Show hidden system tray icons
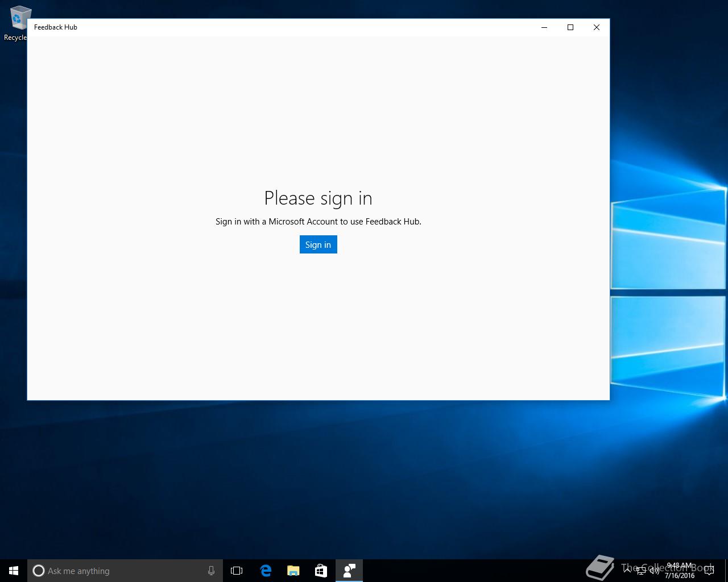This screenshot has width=728, height=582. point(627,571)
